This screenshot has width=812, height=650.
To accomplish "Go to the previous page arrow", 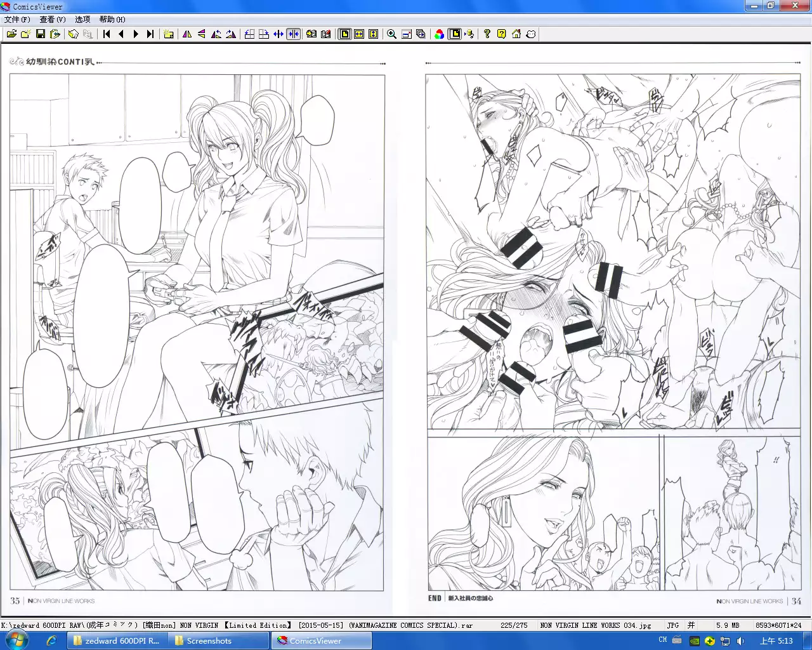I will tap(121, 34).
